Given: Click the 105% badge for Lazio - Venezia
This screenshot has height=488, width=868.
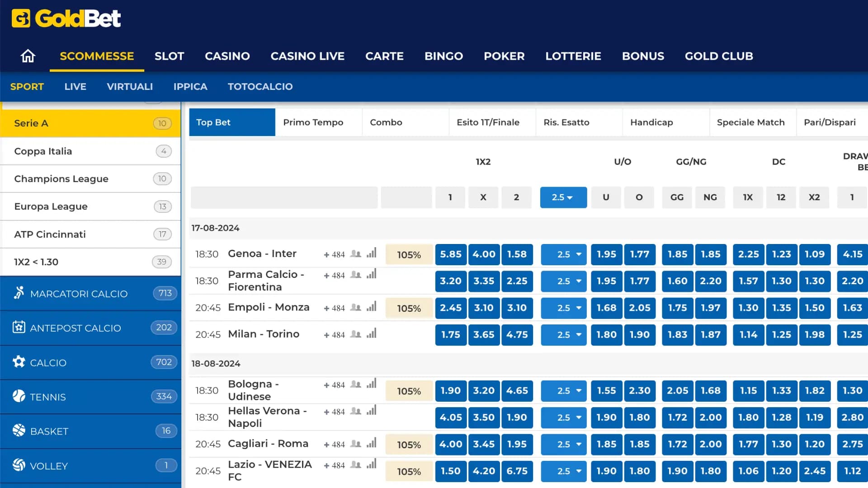Looking at the screenshot, I should (409, 471).
